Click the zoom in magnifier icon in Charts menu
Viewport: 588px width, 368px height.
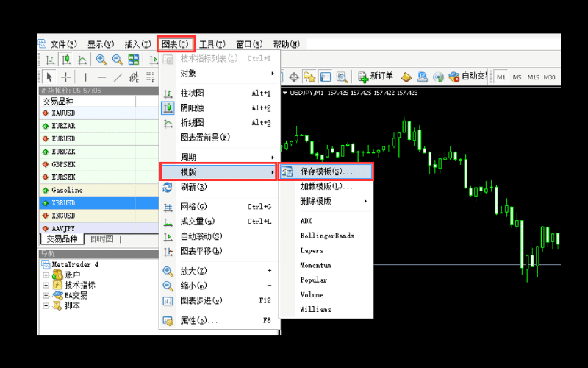point(168,271)
